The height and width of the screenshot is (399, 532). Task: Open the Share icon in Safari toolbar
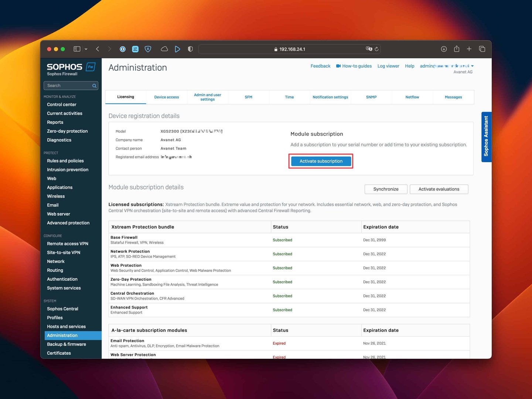tap(457, 49)
